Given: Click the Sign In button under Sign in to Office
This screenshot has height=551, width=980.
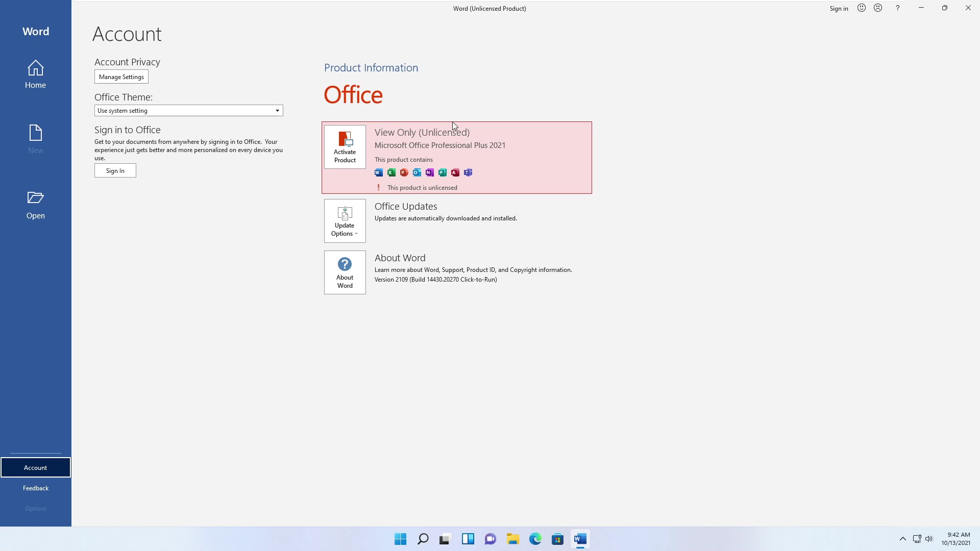Looking at the screenshot, I should [x=115, y=171].
